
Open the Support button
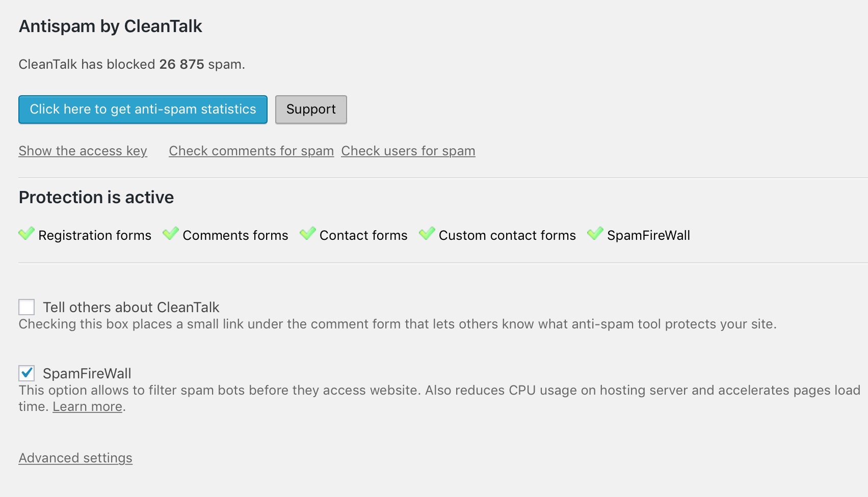tap(311, 109)
